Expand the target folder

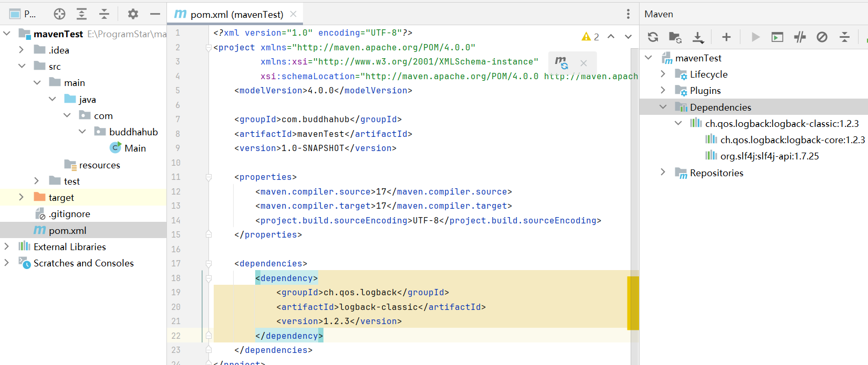(x=21, y=197)
